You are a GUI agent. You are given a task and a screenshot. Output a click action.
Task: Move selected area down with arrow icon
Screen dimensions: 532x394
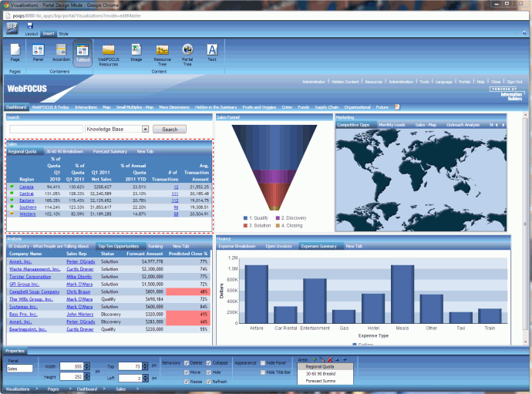pyautogui.click(x=345, y=359)
